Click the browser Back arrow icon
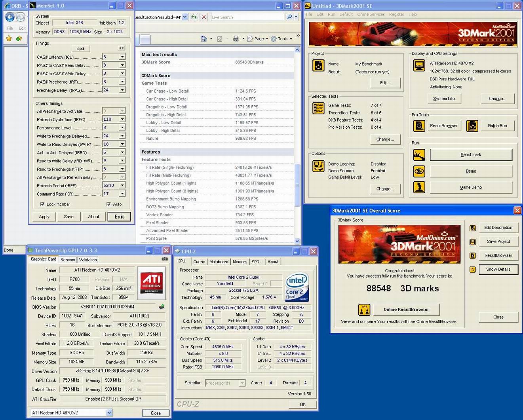The width and height of the screenshot is (523, 420). coord(10,17)
